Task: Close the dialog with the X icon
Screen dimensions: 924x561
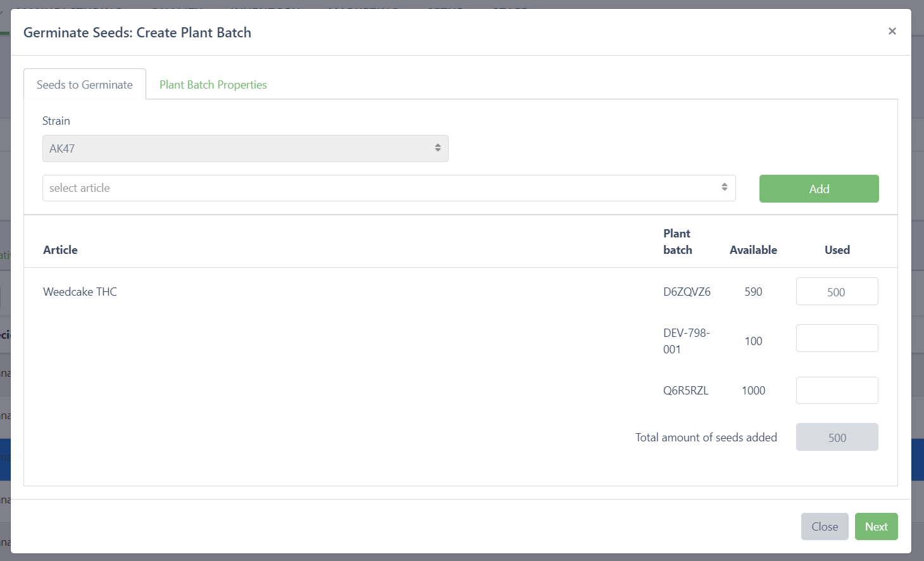Action: point(892,31)
